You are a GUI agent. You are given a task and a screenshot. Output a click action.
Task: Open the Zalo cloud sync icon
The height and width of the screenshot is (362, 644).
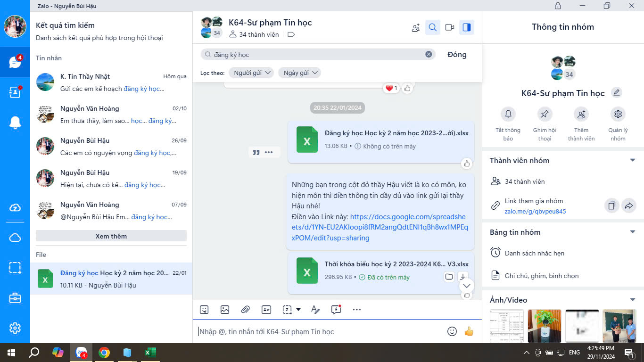(x=15, y=208)
